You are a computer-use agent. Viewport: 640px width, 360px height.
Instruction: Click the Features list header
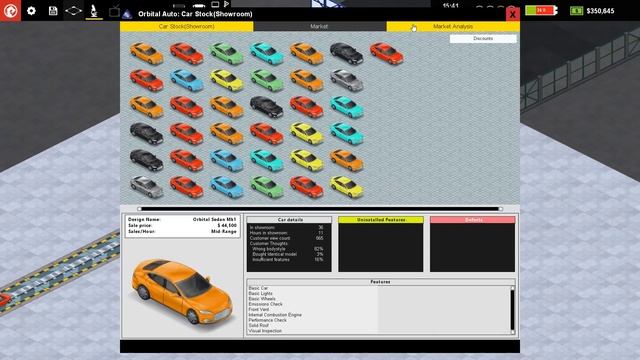pyautogui.click(x=381, y=282)
